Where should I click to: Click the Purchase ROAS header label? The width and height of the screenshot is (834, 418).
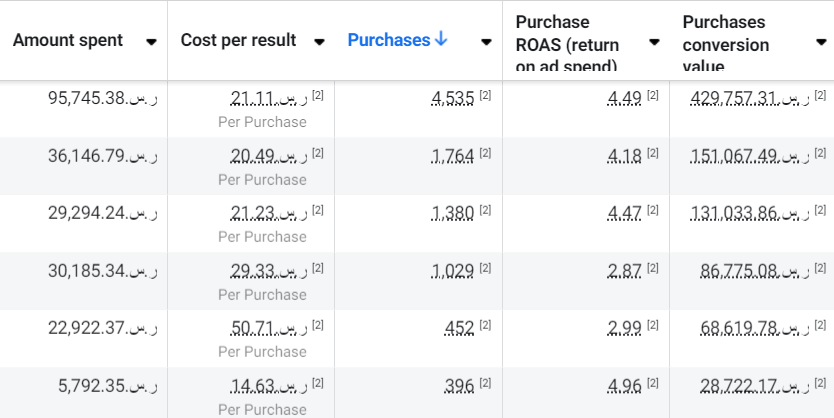click(567, 44)
